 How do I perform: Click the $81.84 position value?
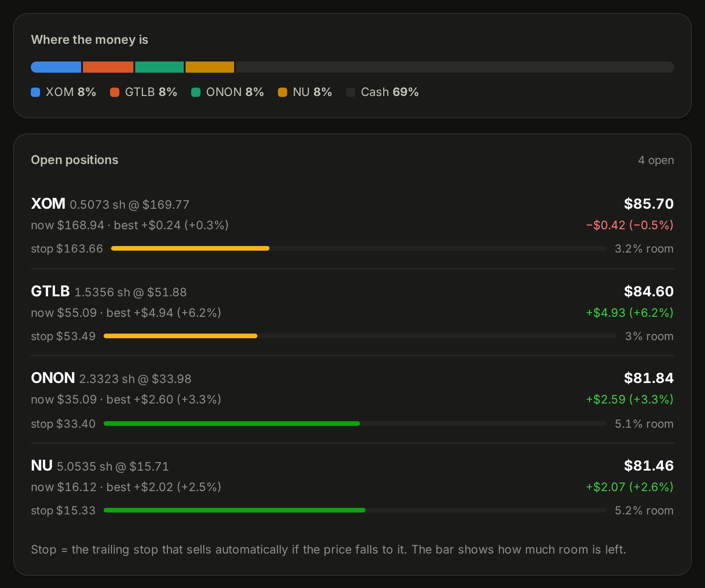(x=649, y=378)
